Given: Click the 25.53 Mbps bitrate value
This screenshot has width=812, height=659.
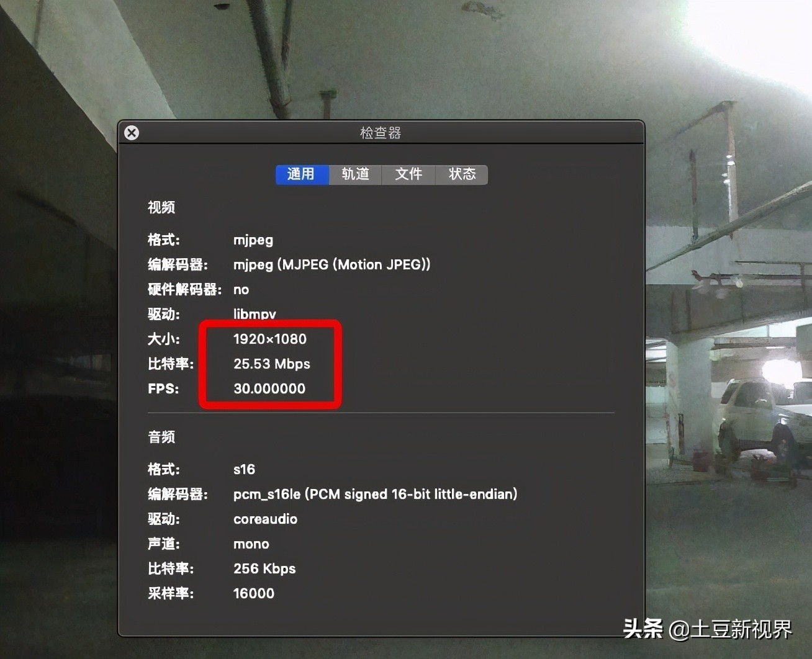Looking at the screenshot, I should tap(272, 364).
